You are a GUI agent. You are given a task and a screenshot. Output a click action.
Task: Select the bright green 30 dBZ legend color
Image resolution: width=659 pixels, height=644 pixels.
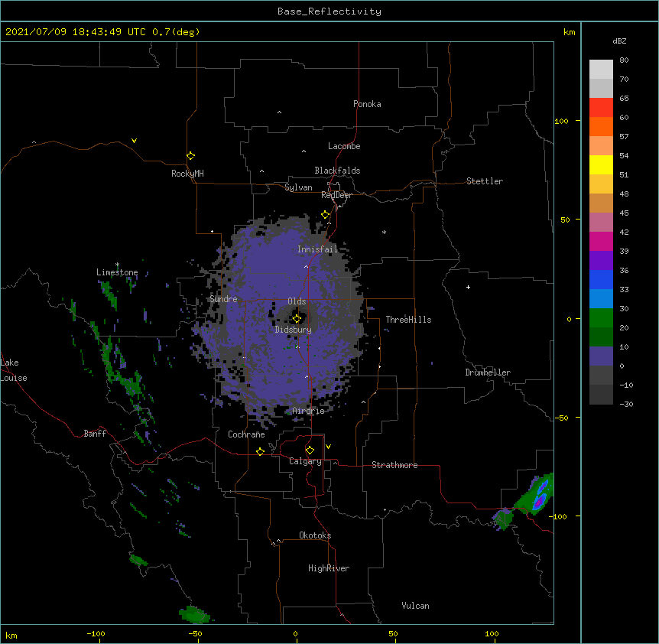pos(601,318)
